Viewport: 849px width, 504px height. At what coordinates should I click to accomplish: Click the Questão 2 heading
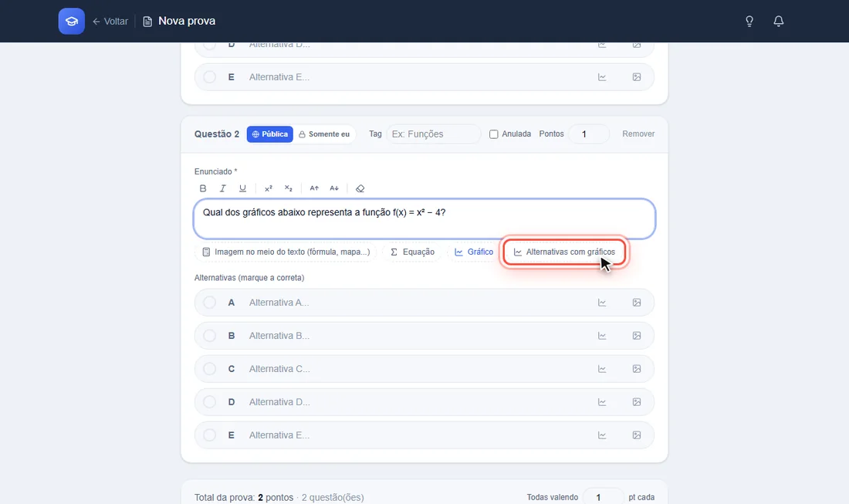(217, 134)
